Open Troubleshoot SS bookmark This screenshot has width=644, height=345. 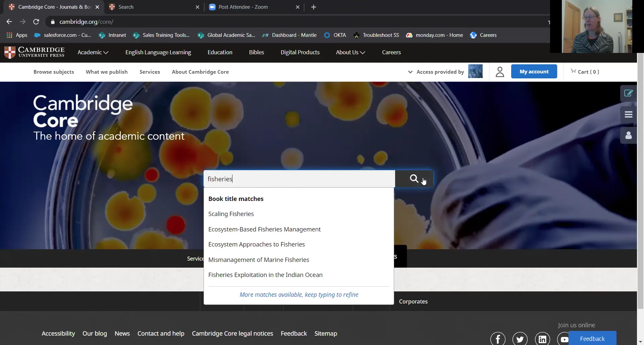(376, 35)
